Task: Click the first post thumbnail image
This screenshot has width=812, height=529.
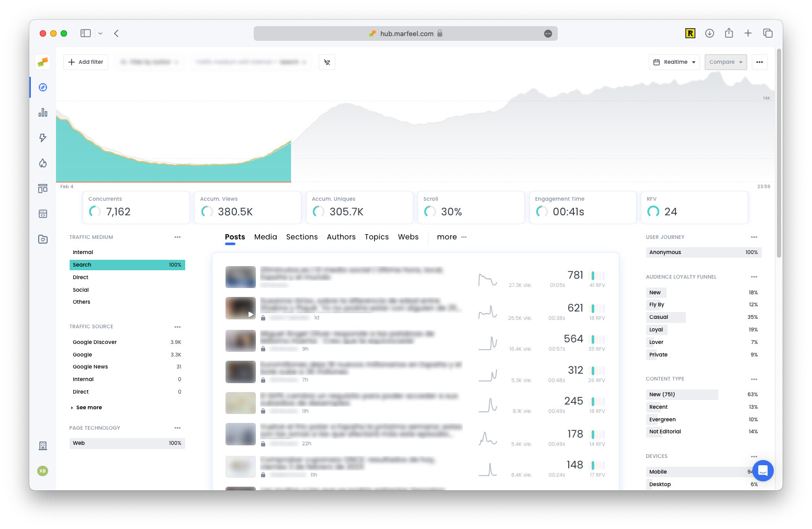Action: click(x=240, y=277)
